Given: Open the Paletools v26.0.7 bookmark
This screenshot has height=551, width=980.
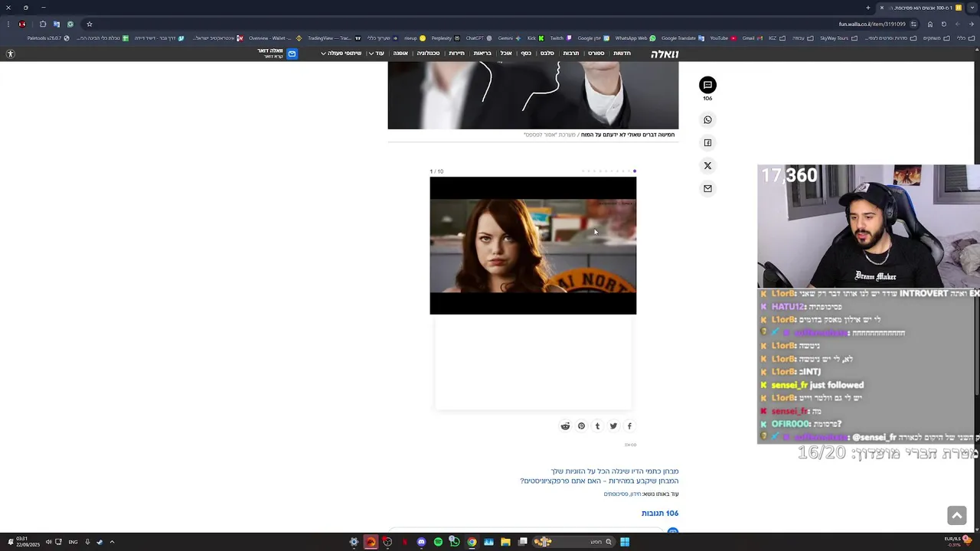Looking at the screenshot, I should 48,38.
